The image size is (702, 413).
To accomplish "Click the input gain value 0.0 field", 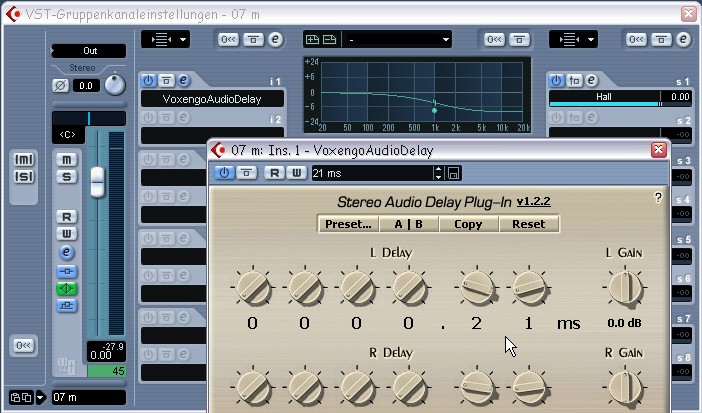I will pos(86,86).
